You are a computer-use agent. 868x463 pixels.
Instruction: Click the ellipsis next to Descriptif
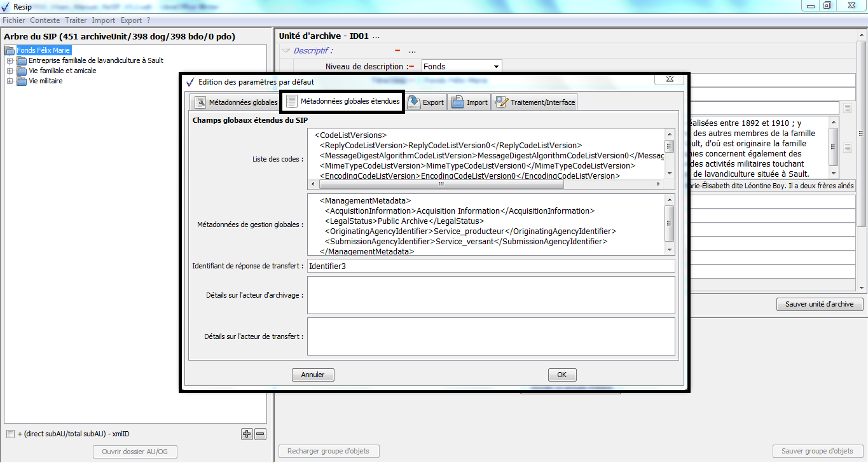412,51
